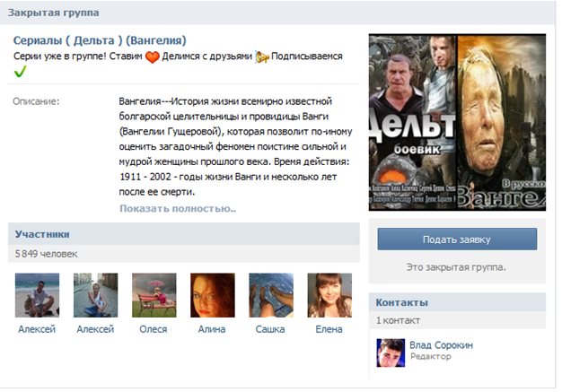Open Елена's profile picture

(329, 295)
